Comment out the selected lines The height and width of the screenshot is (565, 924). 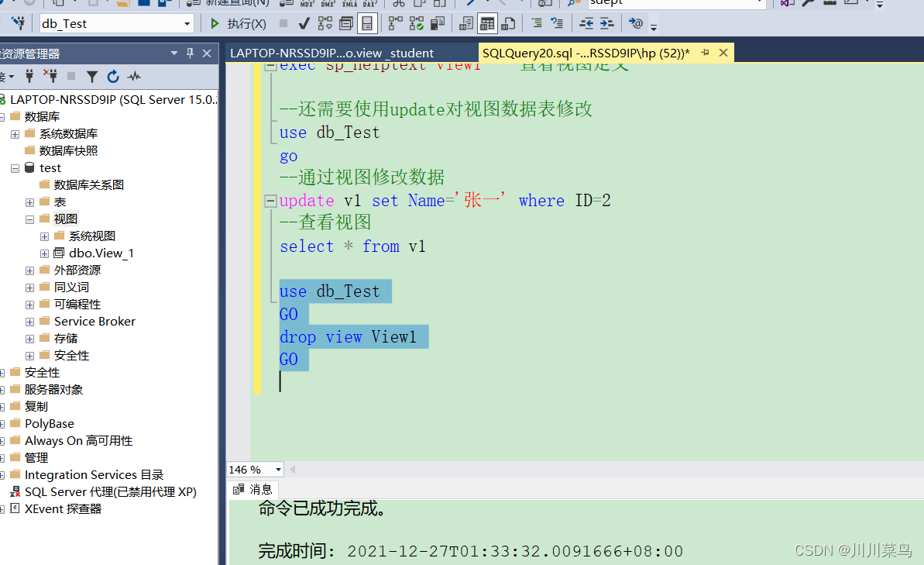point(537,23)
